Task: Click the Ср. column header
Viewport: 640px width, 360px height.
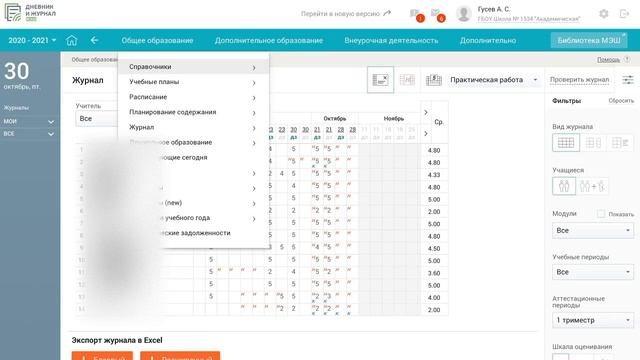Action: point(439,122)
